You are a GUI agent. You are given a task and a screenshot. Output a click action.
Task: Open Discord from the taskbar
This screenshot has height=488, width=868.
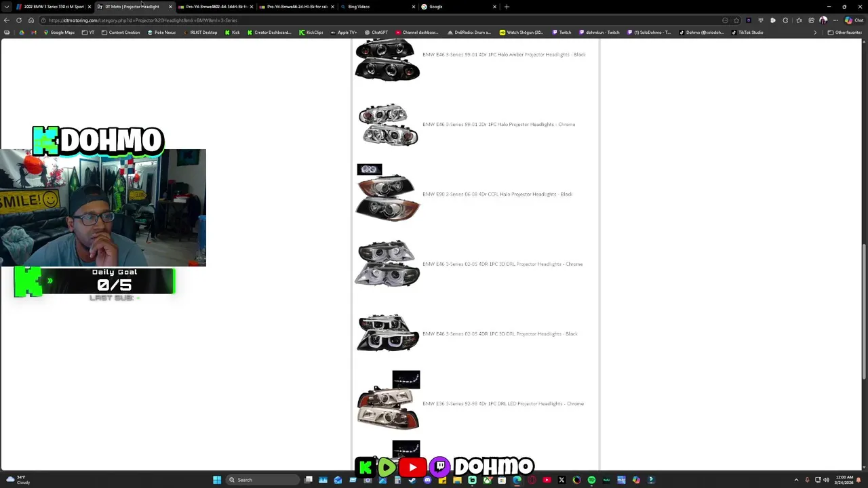(x=427, y=480)
